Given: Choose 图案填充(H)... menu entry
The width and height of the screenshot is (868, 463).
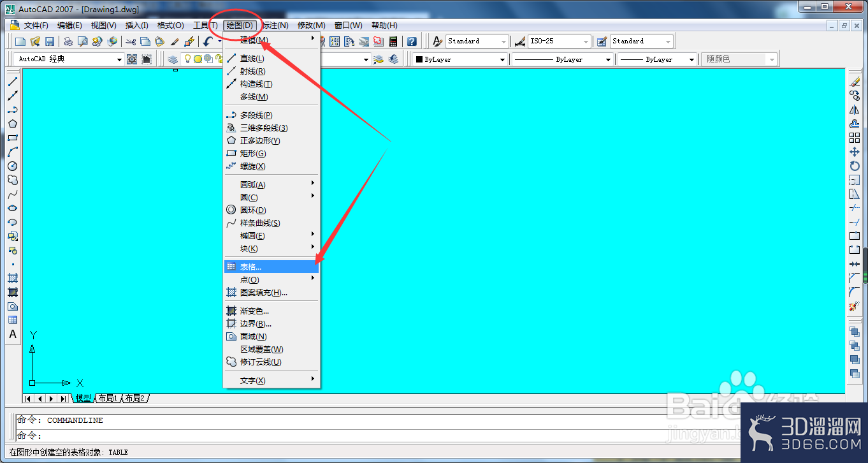Looking at the screenshot, I should pyautogui.click(x=271, y=293).
